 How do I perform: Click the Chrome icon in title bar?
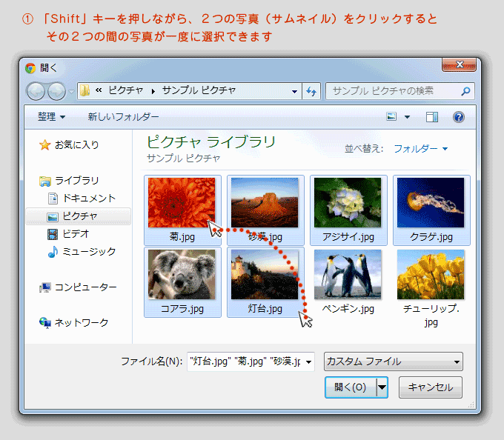click(31, 67)
